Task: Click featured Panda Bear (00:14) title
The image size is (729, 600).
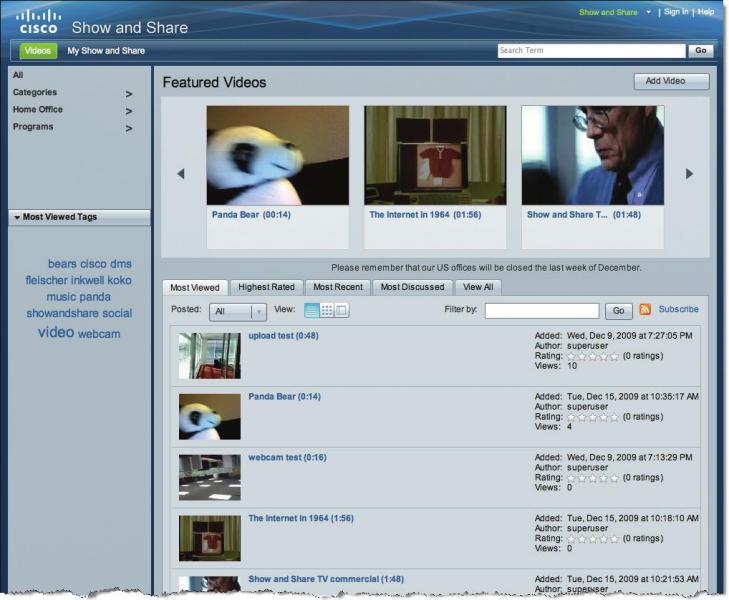Action: [251, 215]
